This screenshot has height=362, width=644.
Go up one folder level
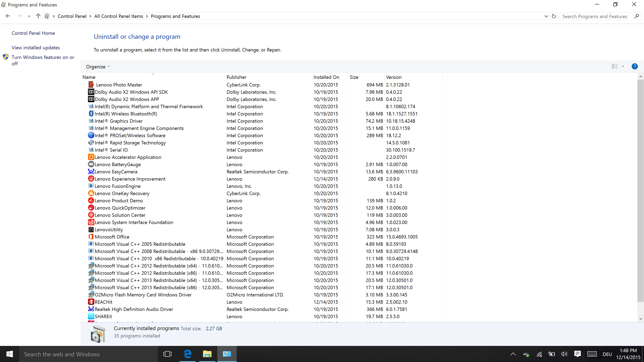point(38,16)
